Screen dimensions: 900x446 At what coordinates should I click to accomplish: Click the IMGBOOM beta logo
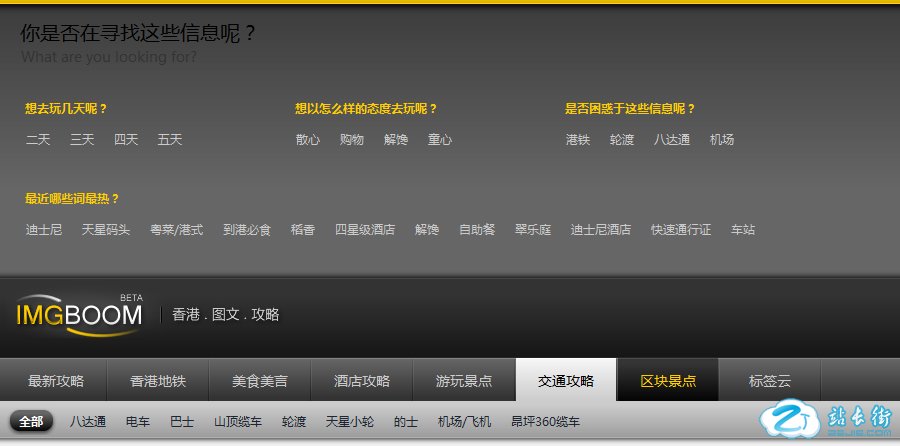[79, 314]
